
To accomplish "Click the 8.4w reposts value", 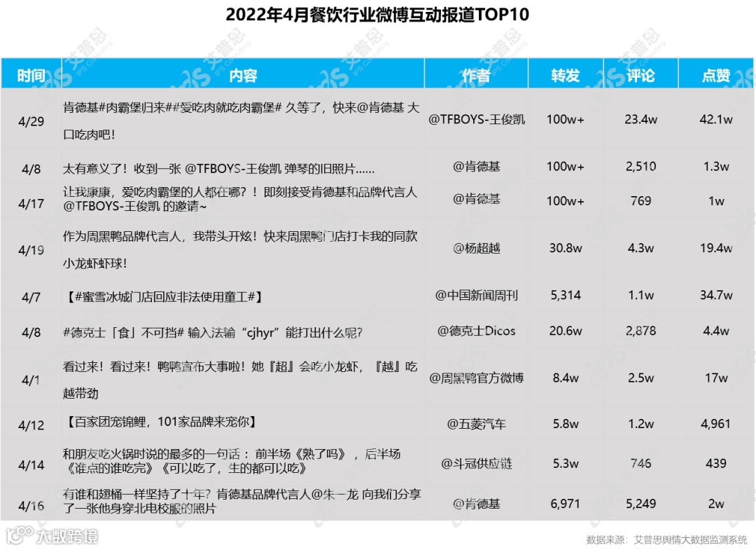I will coord(566,378).
